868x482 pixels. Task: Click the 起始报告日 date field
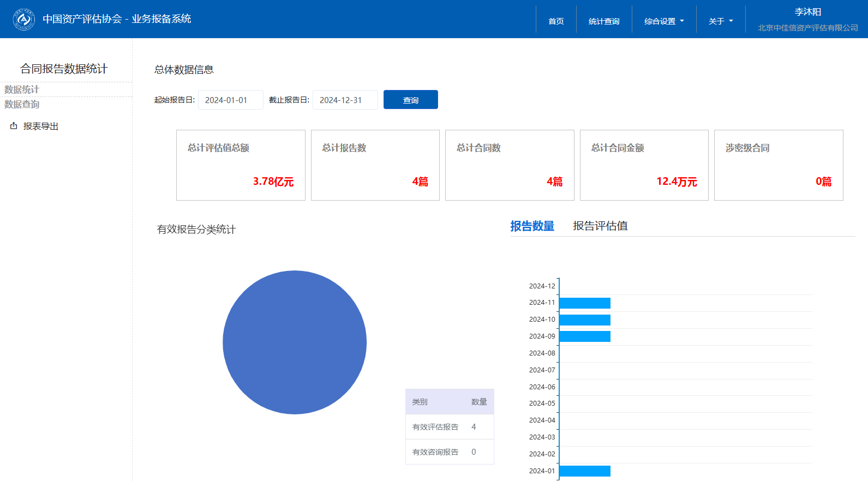(230, 100)
